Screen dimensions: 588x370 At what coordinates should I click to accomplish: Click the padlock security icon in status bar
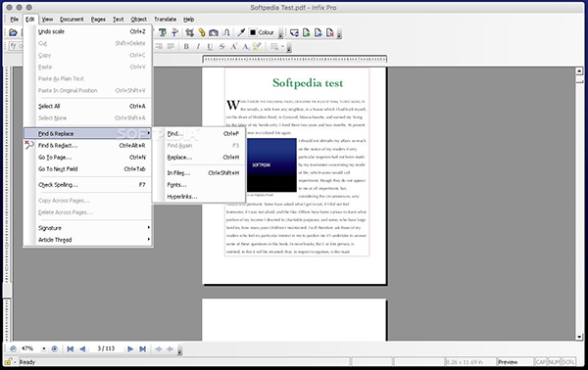8,362
